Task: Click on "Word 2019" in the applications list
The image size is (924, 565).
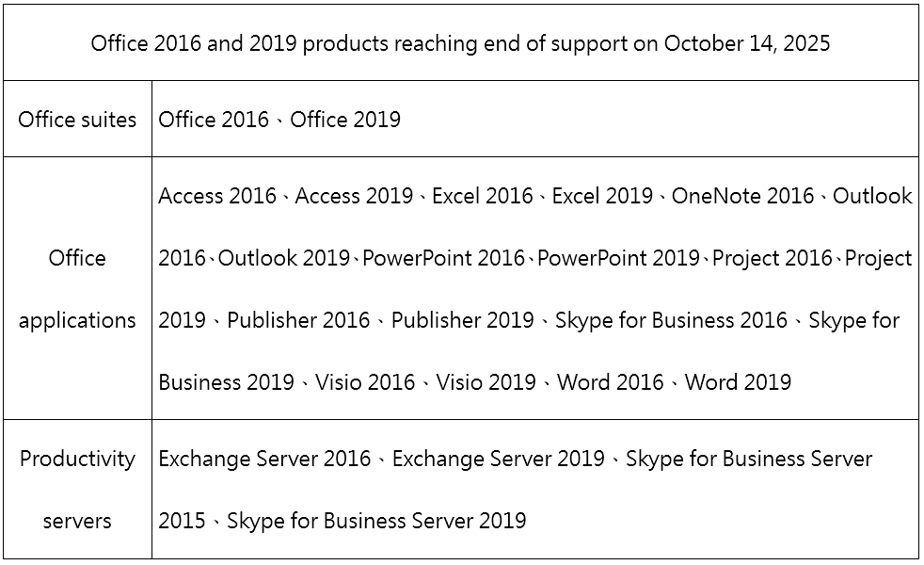Action: pos(738,382)
